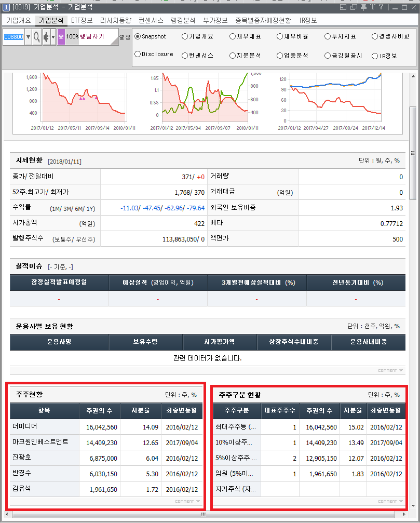Select the IR정보 radio option
This screenshot has height=523, width=420.
[375, 56]
